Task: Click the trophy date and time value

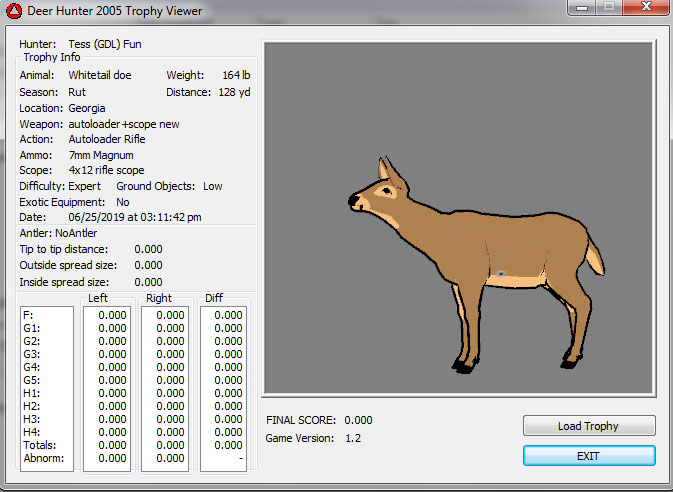Action: point(135,217)
